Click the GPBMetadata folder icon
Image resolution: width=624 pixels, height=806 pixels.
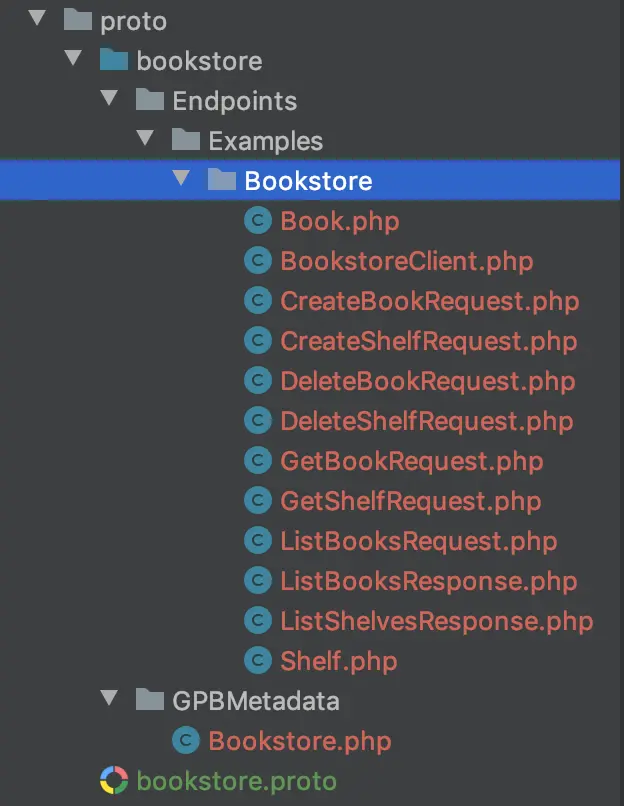[150, 700]
